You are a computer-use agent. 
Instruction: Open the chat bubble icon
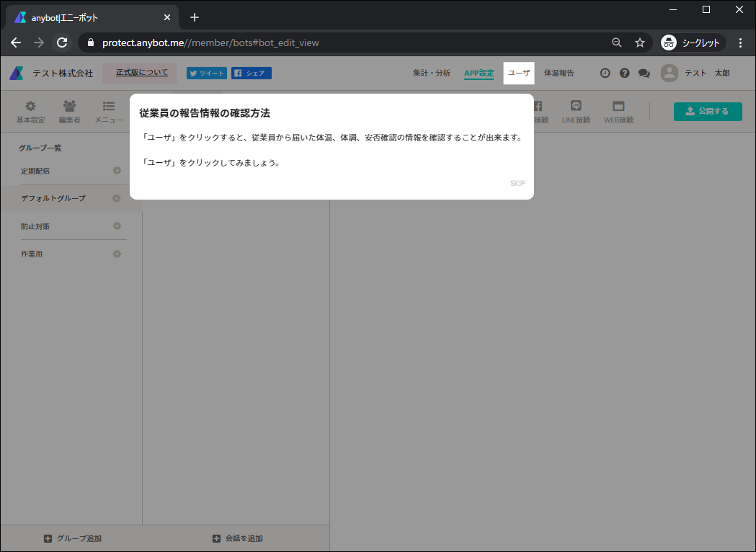(x=644, y=72)
